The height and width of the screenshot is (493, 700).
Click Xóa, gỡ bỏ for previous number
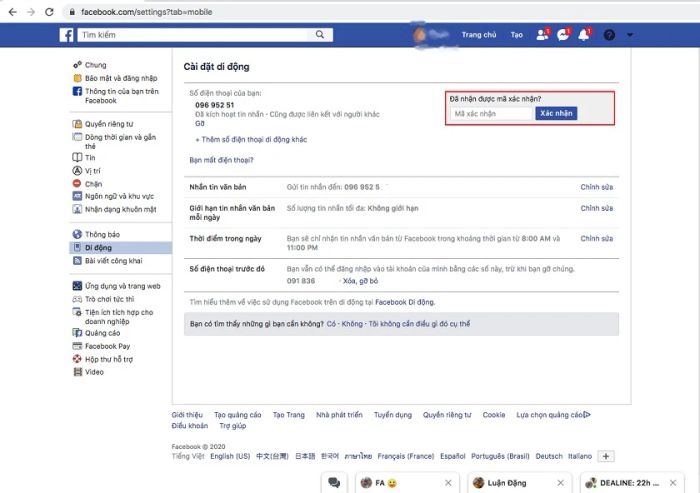360,281
